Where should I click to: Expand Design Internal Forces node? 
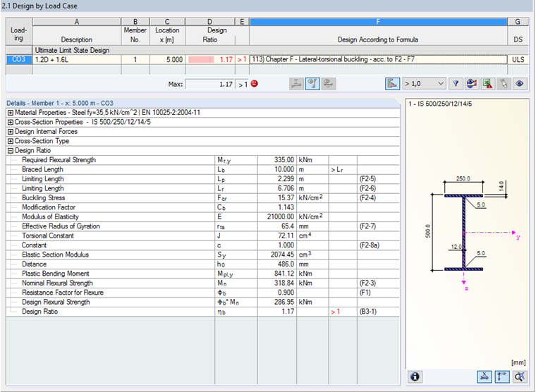point(11,132)
